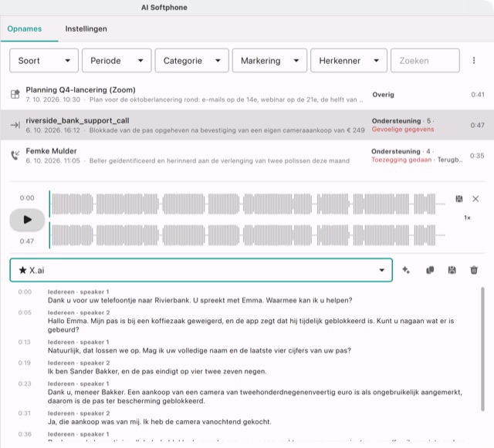Focus the Zoeken search field
The width and height of the screenshot is (494, 448).
(425, 60)
